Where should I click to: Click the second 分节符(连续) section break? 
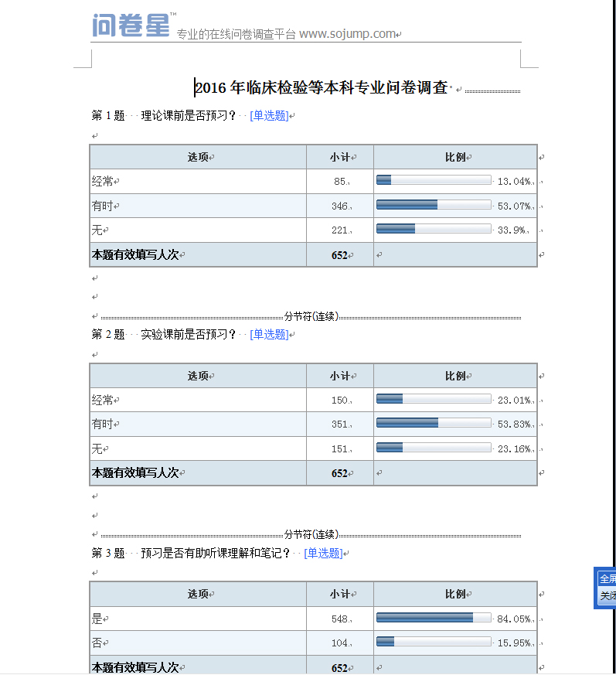(x=311, y=534)
